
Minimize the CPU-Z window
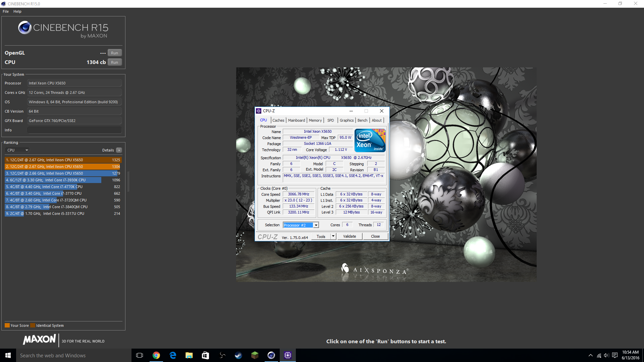point(351,111)
